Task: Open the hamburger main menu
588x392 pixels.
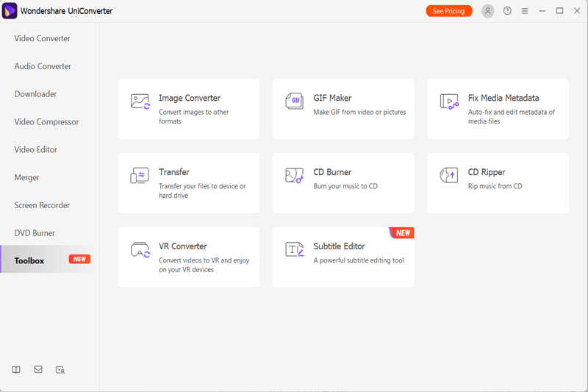Action: pyautogui.click(x=525, y=11)
